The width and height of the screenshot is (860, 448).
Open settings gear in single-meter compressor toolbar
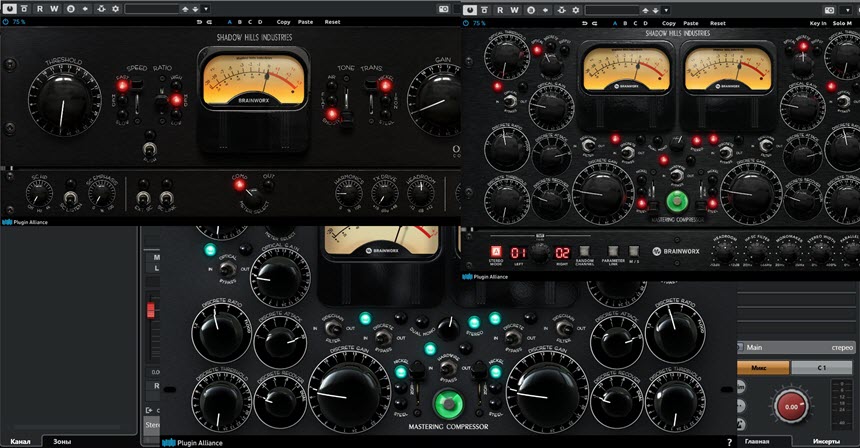(x=115, y=9)
